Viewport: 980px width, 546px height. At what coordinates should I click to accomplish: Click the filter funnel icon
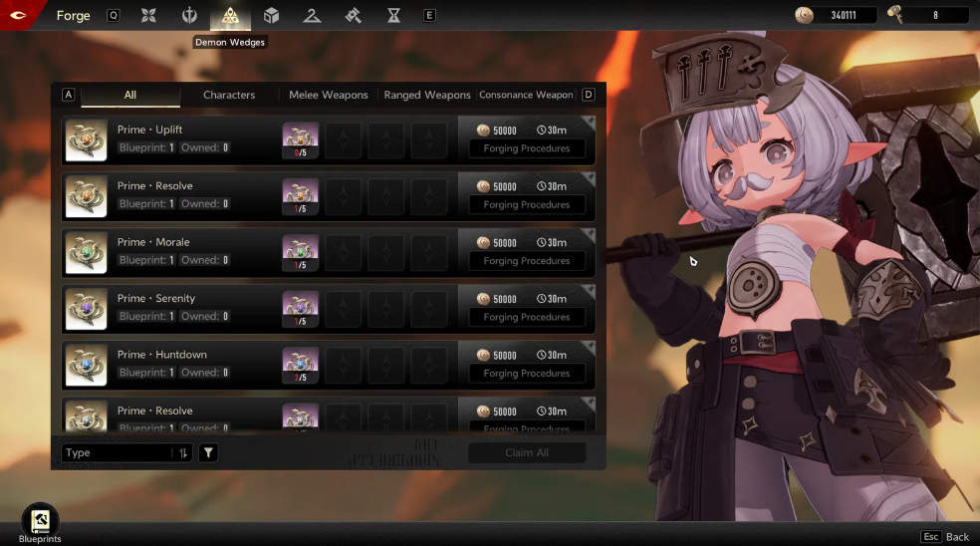pyautogui.click(x=208, y=452)
